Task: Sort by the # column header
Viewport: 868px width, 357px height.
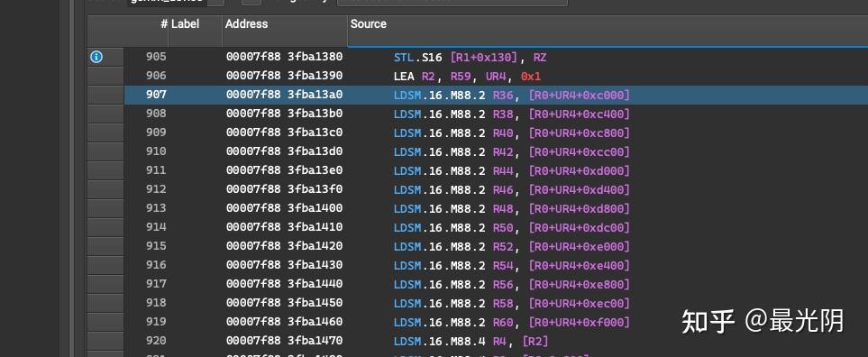Action: (164, 23)
